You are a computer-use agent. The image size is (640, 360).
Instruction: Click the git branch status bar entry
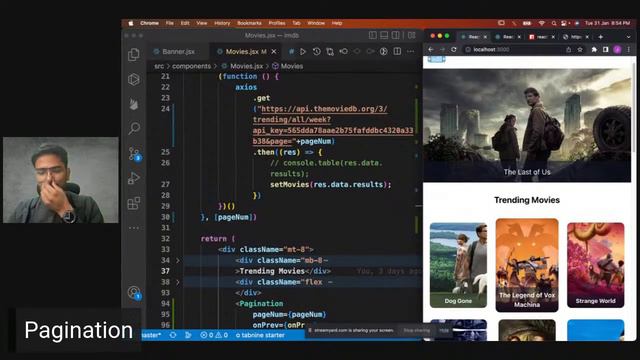(x=151, y=335)
